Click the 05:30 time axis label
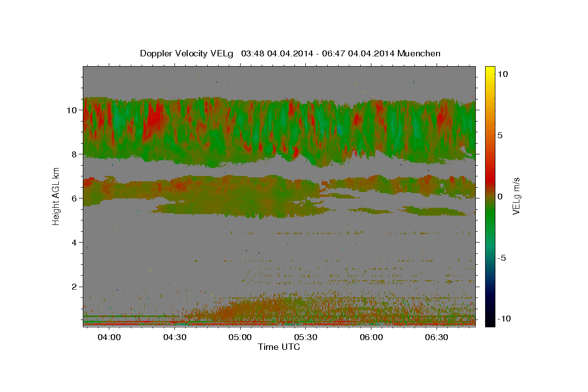 click(x=306, y=338)
